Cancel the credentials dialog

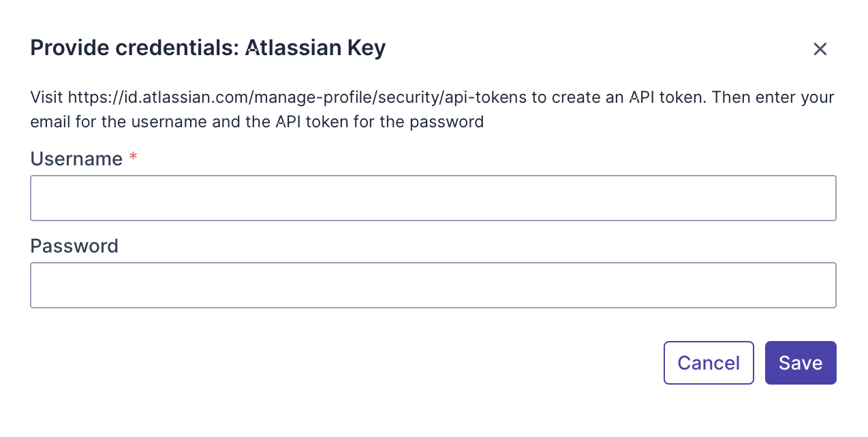(709, 363)
